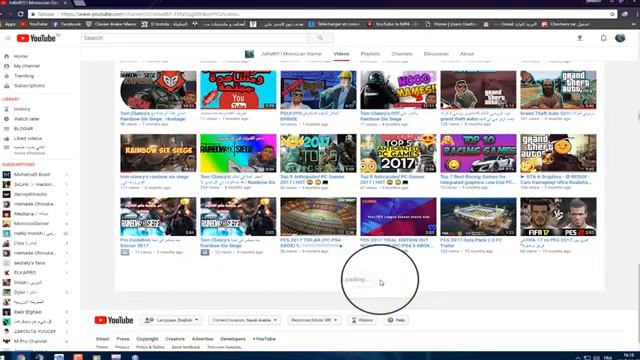Viewport: 640px width, 360px height.
Task: Click the footer +YouTube link
Action: click(x=264, y=339)
